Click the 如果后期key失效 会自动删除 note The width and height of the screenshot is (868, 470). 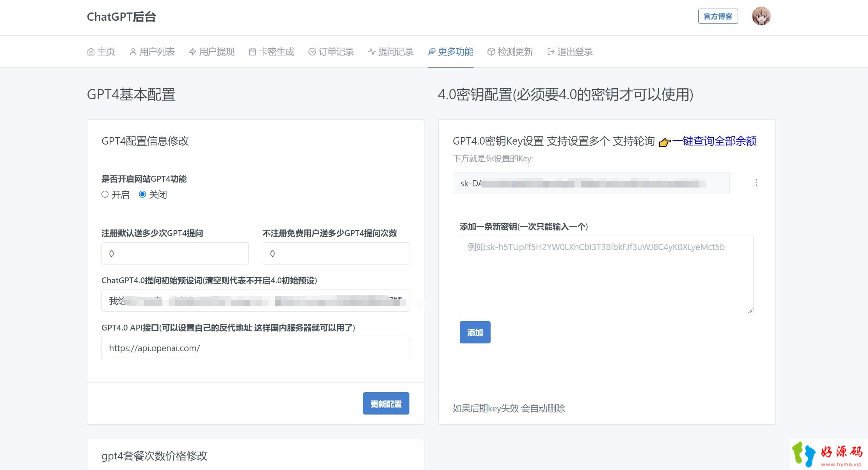pos(509,408)
